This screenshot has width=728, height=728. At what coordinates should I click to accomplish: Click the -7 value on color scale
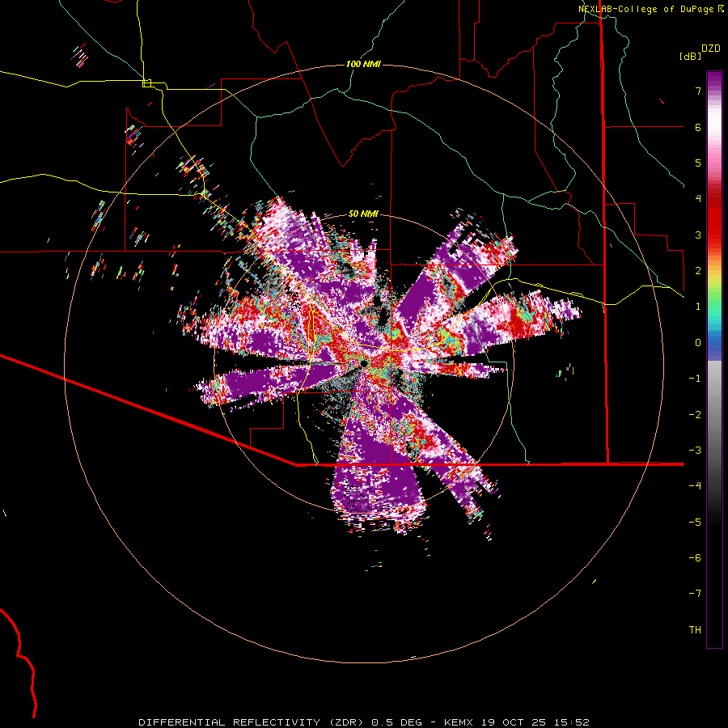click(695, 594)
